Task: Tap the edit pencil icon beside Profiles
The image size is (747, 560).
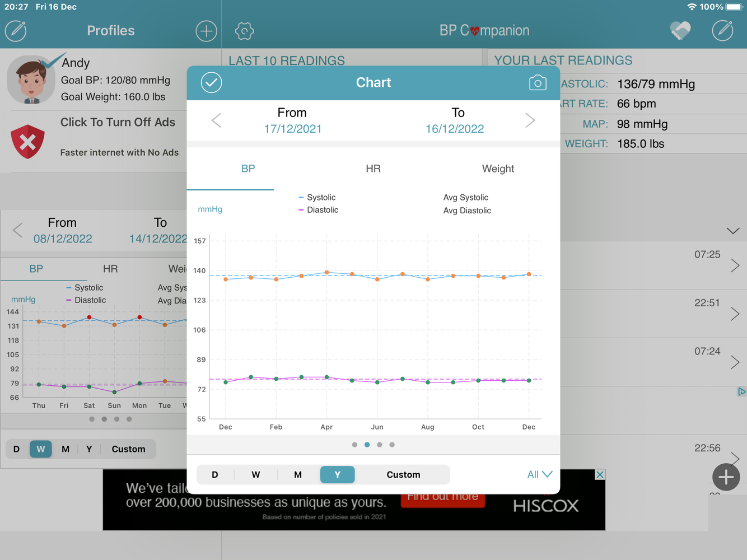Action: click(16, 31)
